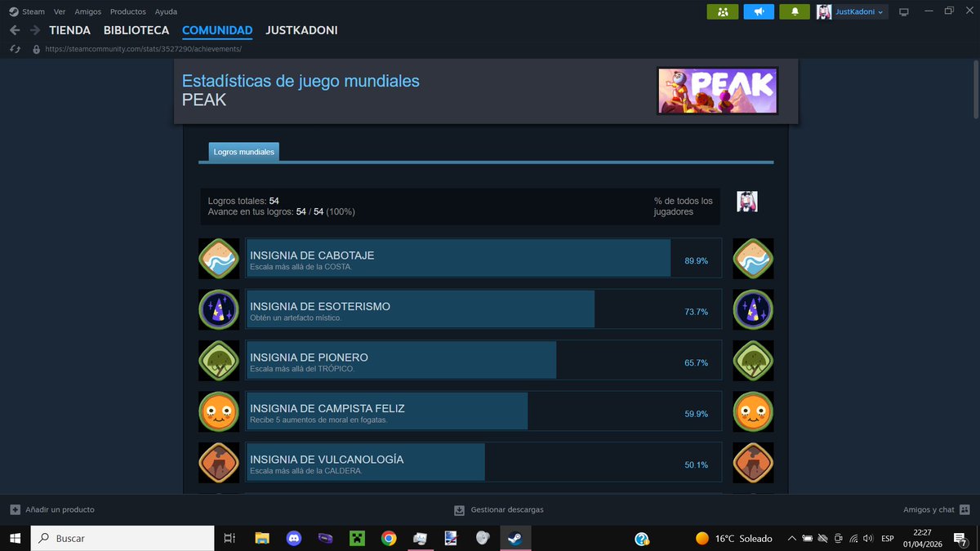Click the download icon beside Gestionar descargas
The width and height of the screenshot is (980, 551).
click(459, 510)
